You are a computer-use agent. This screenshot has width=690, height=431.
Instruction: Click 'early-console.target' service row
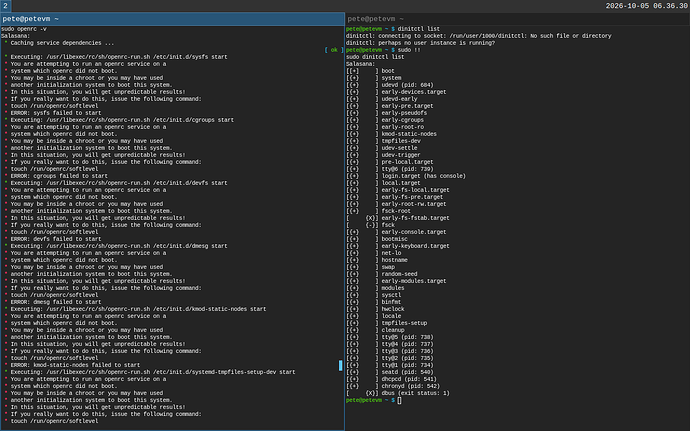396,232
